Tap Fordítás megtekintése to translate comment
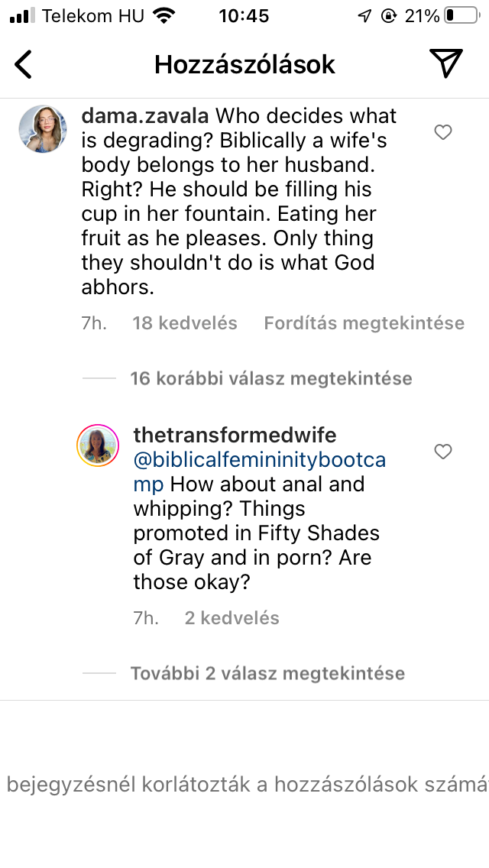 pyautogui.click(x=364, y=323)
